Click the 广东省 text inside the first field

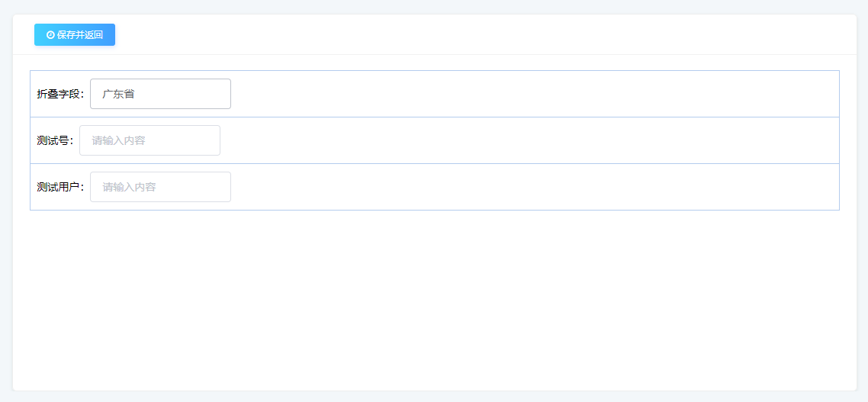click(x=118, y=94)
